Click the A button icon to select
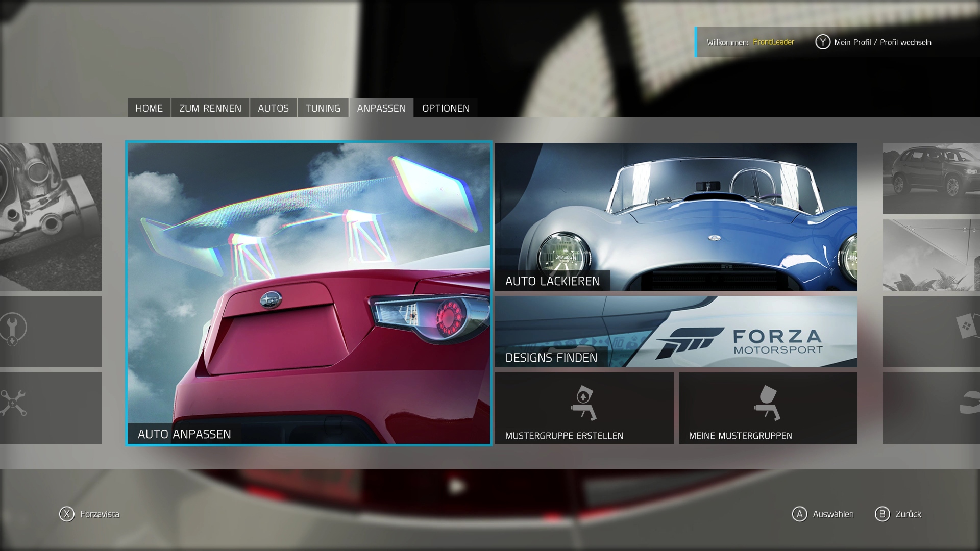This screenshot has height=551, width=980. tap(799, 514)
